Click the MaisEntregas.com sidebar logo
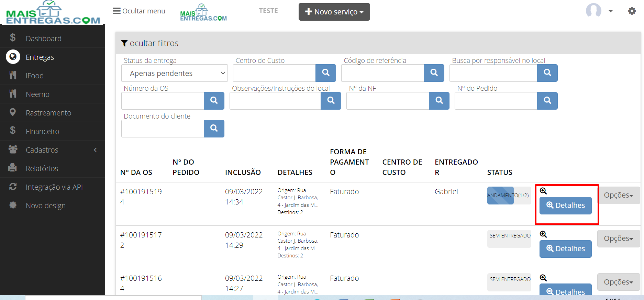The image size is (644, 300). 53,12
